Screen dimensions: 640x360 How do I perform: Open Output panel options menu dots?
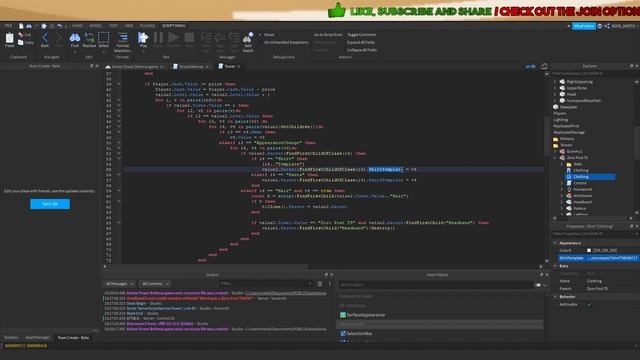coord(330,284)
